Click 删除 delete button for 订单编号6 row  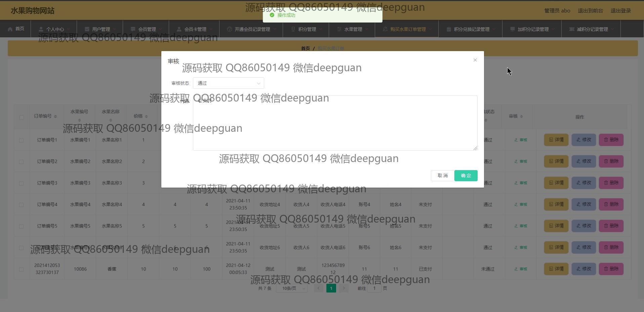click(611, 247)
